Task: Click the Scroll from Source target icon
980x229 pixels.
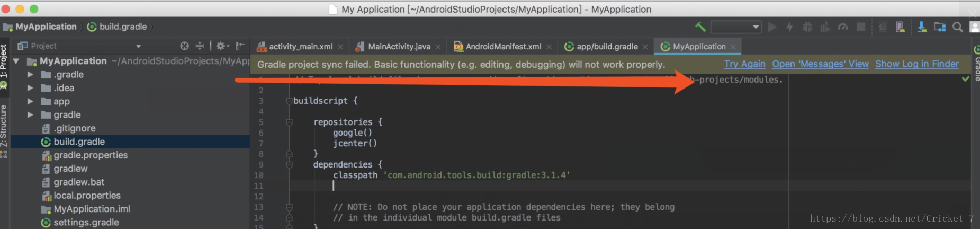Action: point(184,46)
